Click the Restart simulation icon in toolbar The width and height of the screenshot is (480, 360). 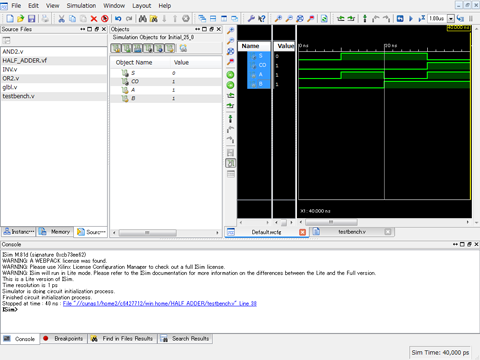[400, 19]
